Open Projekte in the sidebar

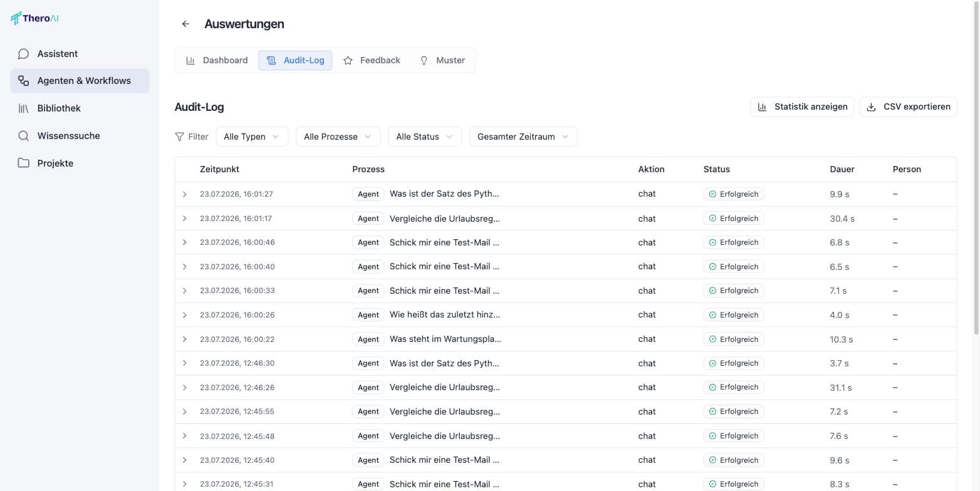coord(80,163)
